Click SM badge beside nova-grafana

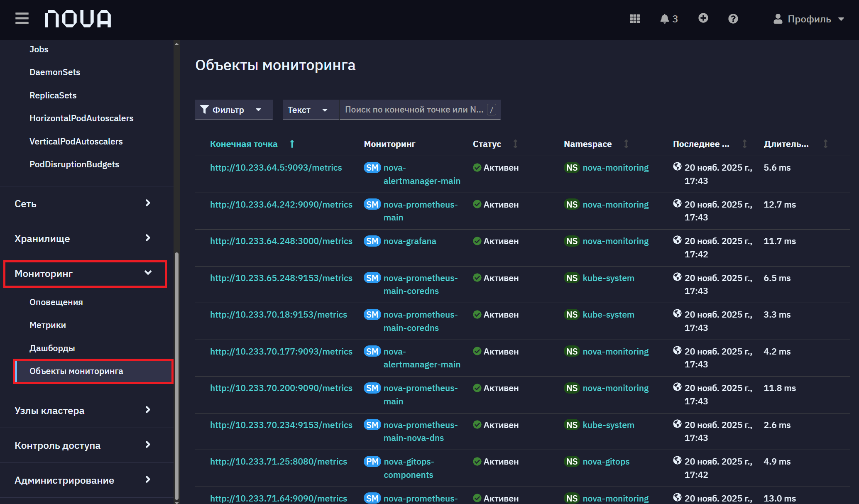(372, 241)
